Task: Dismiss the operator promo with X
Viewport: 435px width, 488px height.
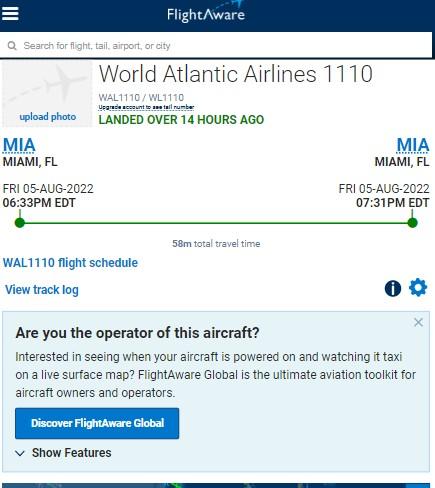Action: pyautogui.click(x=418, y=322)
